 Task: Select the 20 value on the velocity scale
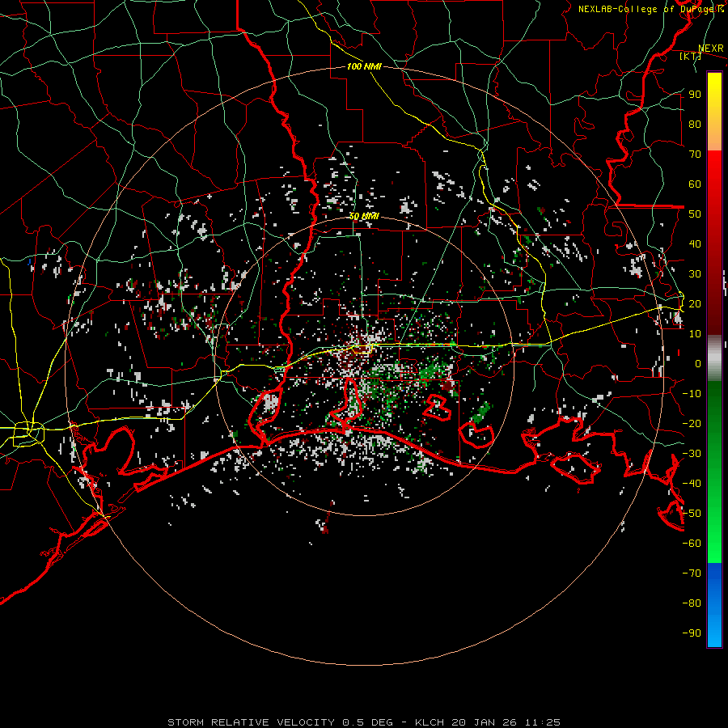point(695,303)
